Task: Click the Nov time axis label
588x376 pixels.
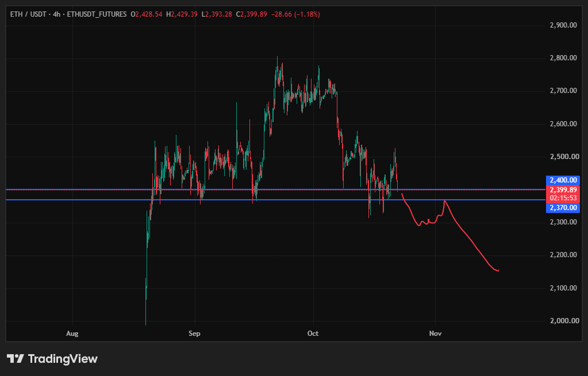Action: (435, 334)
